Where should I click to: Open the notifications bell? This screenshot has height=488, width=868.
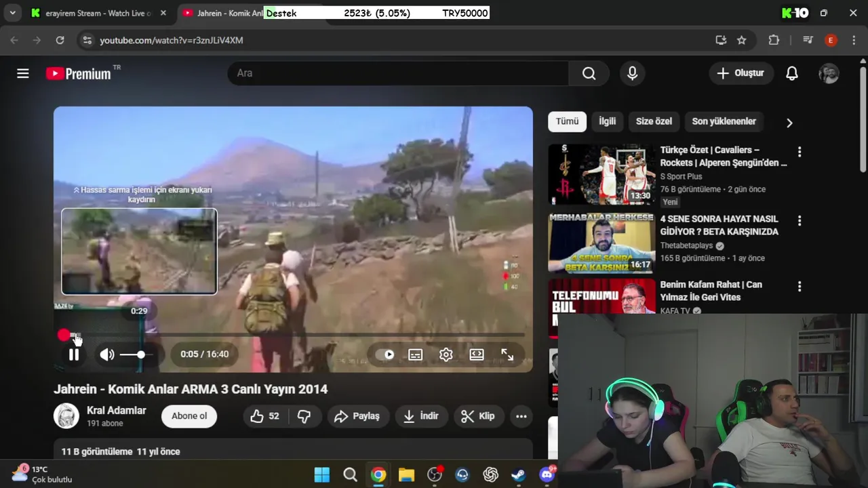(x=791, y=73)
